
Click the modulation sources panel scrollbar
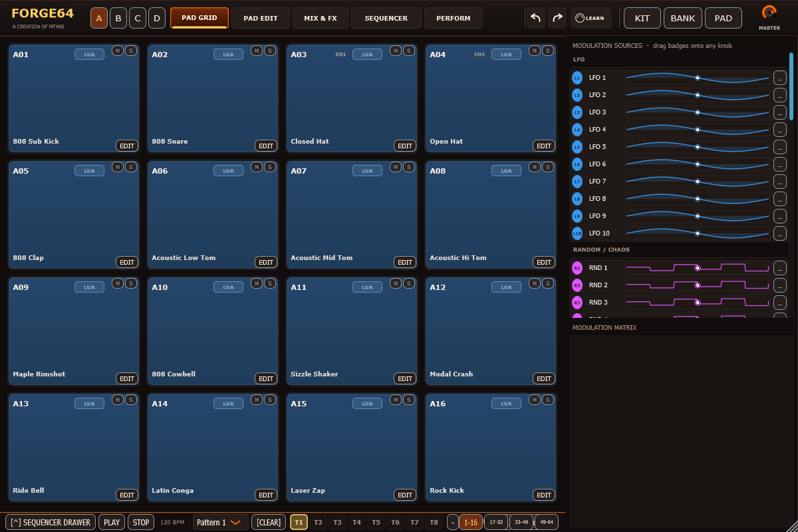(x=791, y=85)
